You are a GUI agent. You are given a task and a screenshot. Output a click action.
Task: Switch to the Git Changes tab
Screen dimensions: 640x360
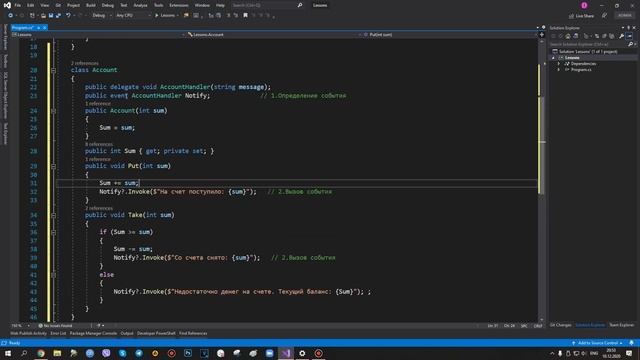tap(560, 325)
